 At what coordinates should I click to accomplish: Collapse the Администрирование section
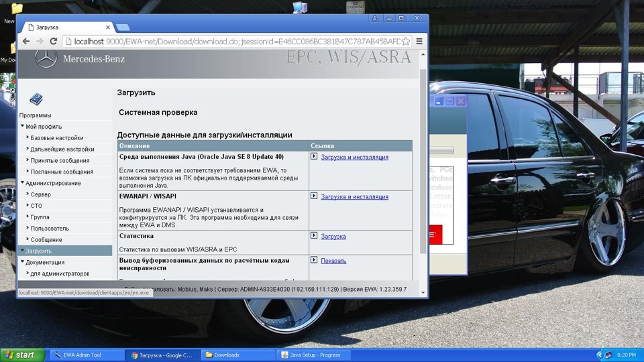[x=23, y=182]
